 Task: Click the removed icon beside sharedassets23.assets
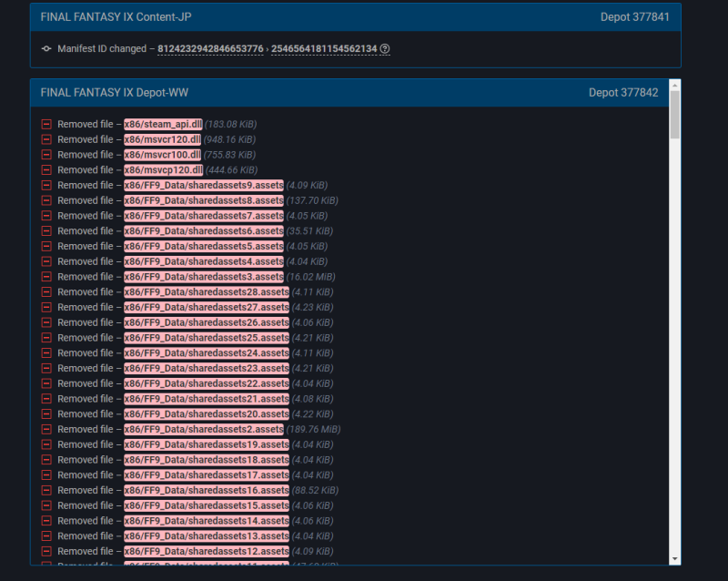pos(46,368)
